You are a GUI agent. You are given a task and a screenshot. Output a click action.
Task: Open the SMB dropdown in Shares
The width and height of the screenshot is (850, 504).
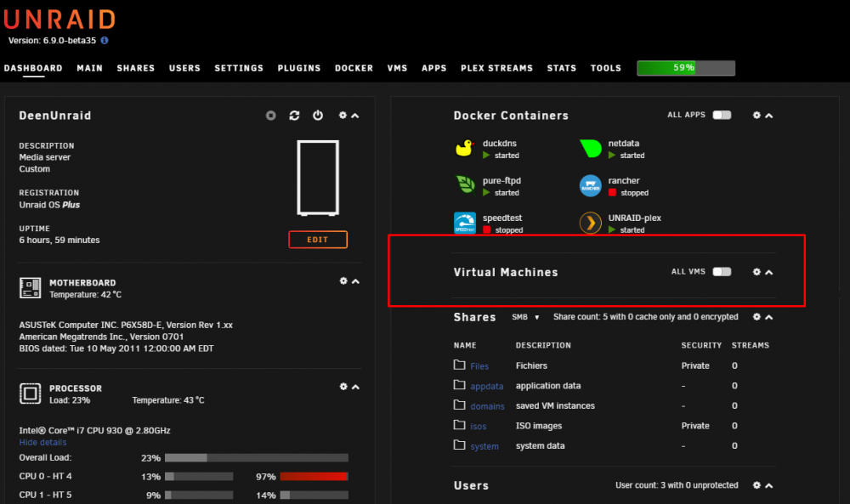pos(525,317)
